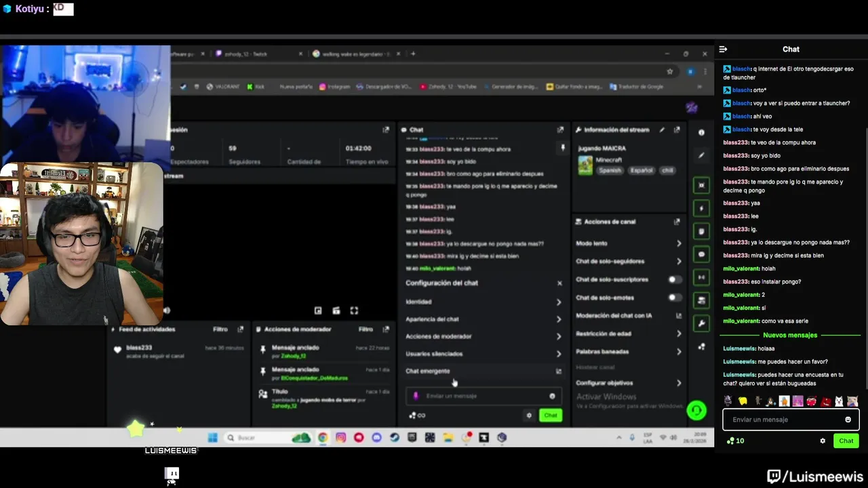Image resolution: width=868 pixels, height=488 pixels.
Task: Open Moderación del chat con IA
Action: pos(629,315)
